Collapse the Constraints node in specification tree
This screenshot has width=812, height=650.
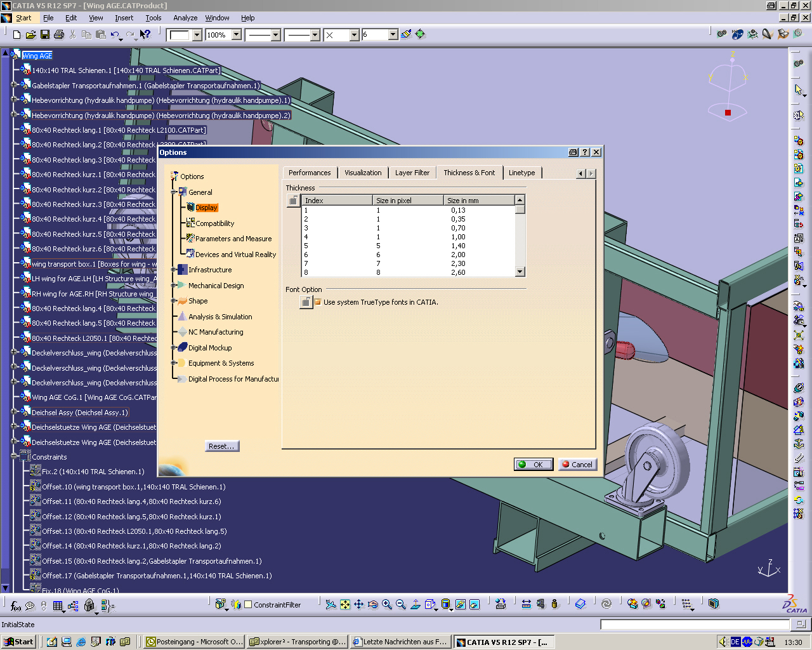click(x=14, y=456)
